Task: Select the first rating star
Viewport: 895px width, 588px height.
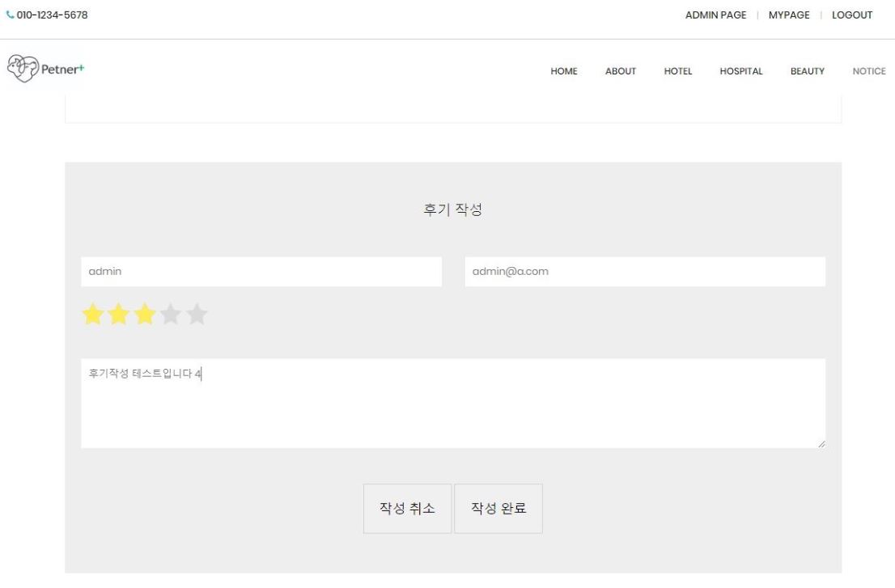Action: click(x=93, y=315)
